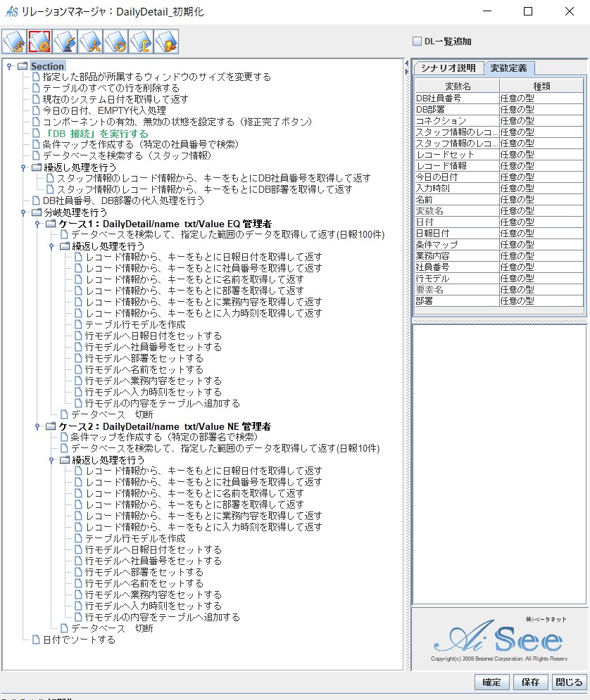This screenshot has width=590, height=700.
Task: Click the 確定 button
Action: point(491,682)
